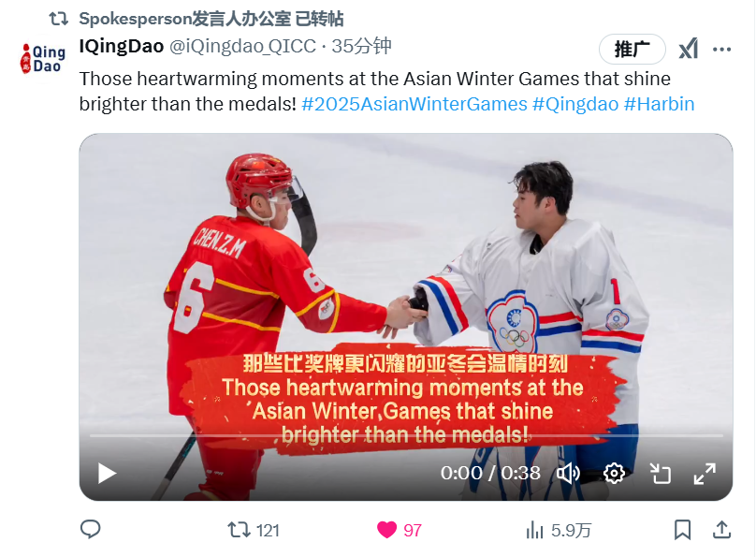This screenshot has height=557, width=756.
Task: Open the share post icon
Action: (x=721, y=530)
